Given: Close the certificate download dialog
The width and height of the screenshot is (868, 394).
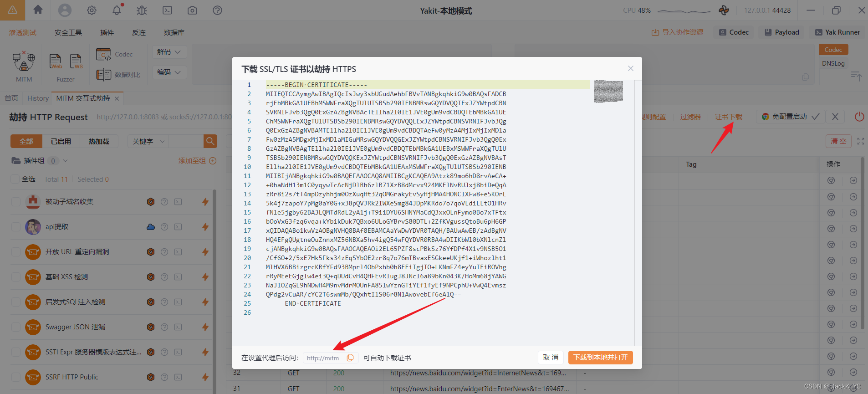Looking at the screenshot, I should pyautogui.click(x=631, y=68).
